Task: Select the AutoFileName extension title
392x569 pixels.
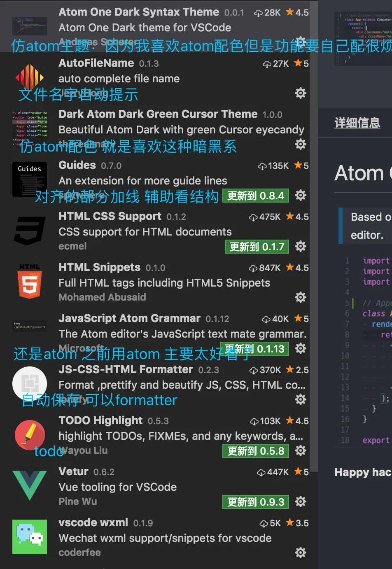Action: coord(96,63)
